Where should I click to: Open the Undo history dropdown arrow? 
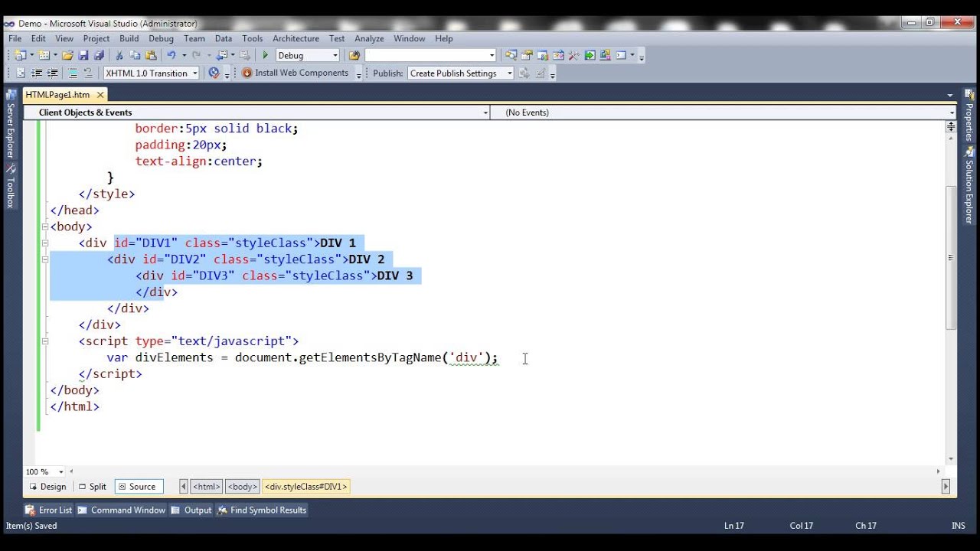(184, 55)
